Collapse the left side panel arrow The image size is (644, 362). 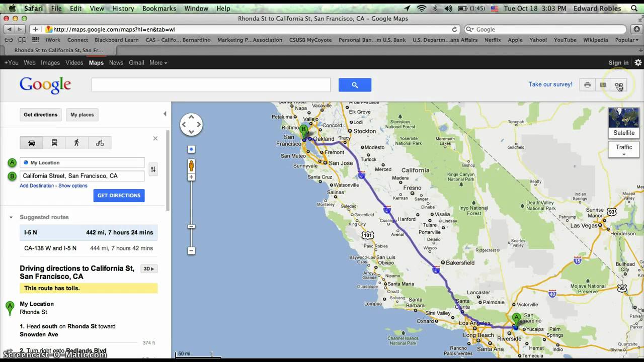tap(165, 114)
